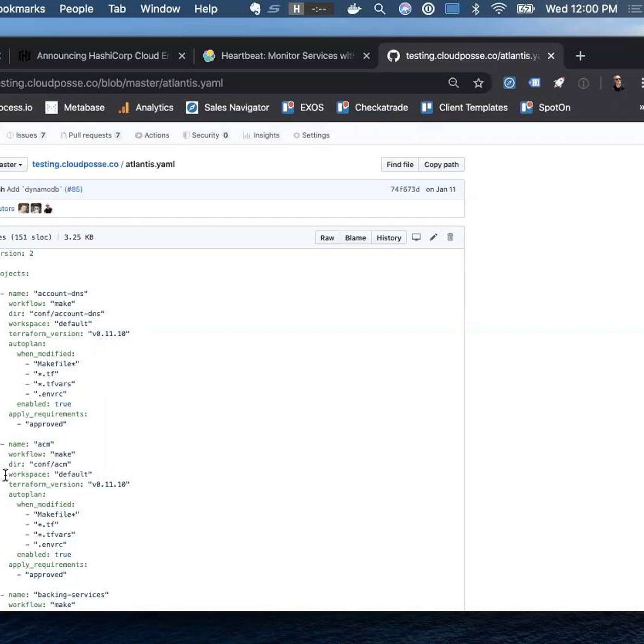The width and height of the screenshot is (644, 644).
Task: Click the trash delete file icon
Action: click(450, 237)
